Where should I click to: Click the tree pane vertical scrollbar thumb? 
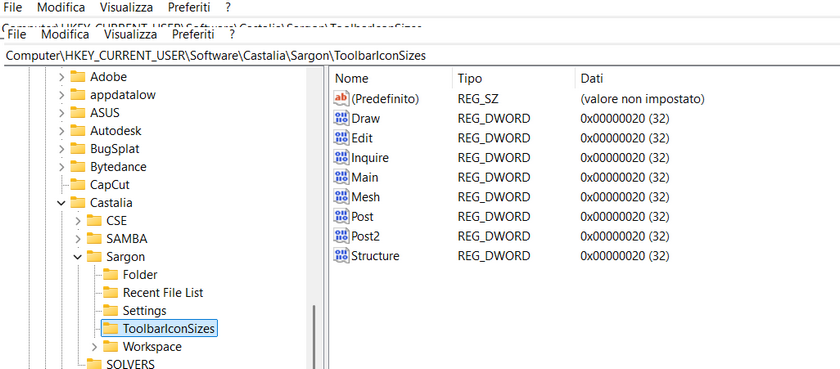(314, 336)
